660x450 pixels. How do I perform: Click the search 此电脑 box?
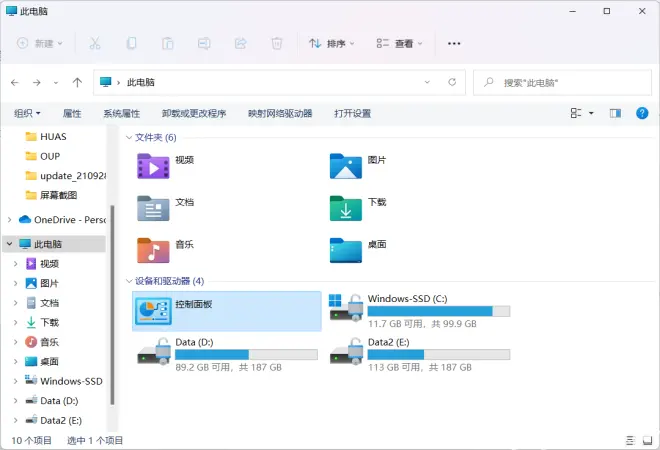point(562,83)
